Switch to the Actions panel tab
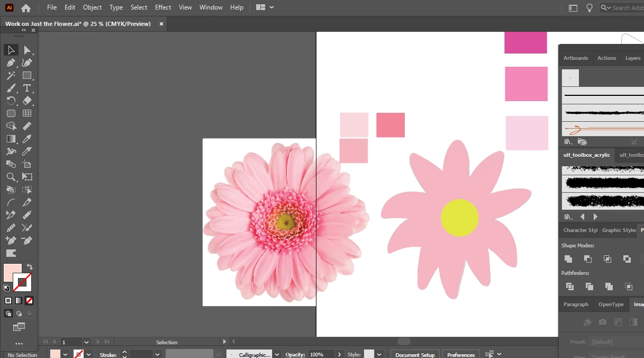 [606, 58]
